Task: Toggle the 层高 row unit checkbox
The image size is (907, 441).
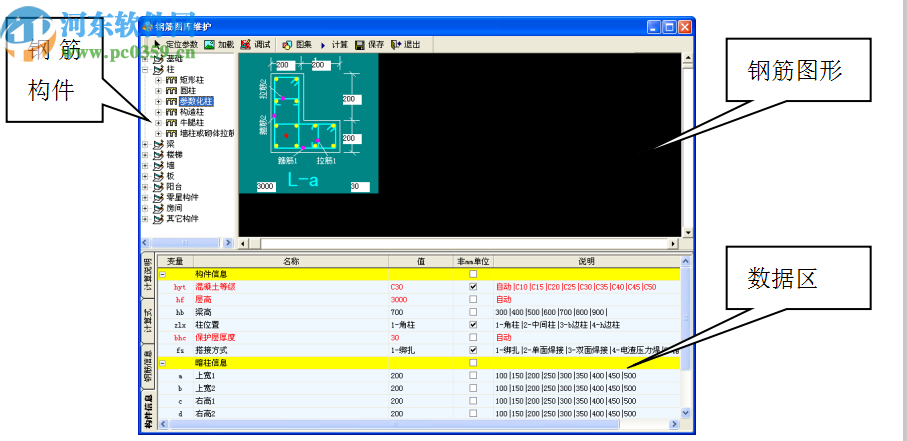Action: click(473, 299)
